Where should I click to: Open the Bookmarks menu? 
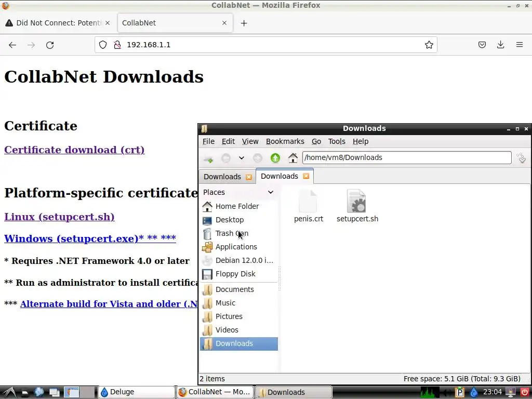[285, 141]
